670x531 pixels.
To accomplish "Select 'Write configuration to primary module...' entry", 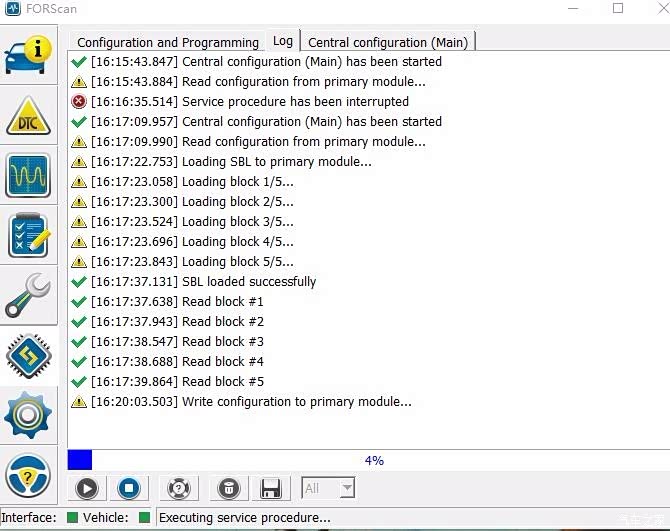I will pyautogui.click(x=241, y=402).
